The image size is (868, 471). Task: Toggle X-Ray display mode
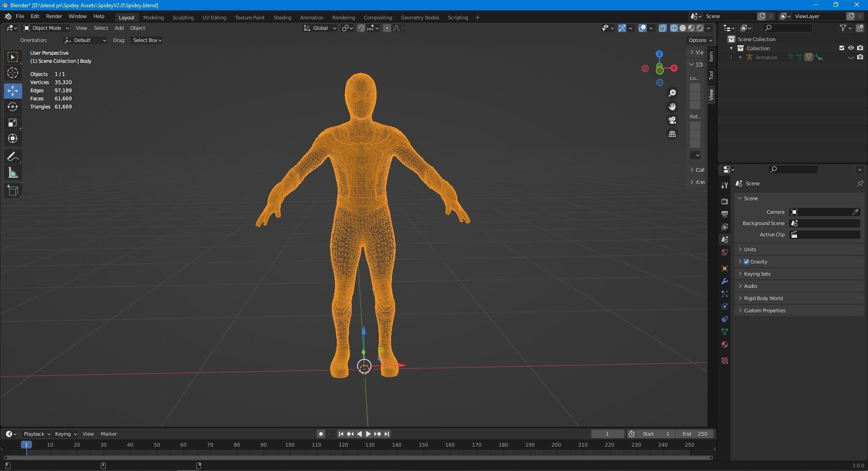pos(663,28)
